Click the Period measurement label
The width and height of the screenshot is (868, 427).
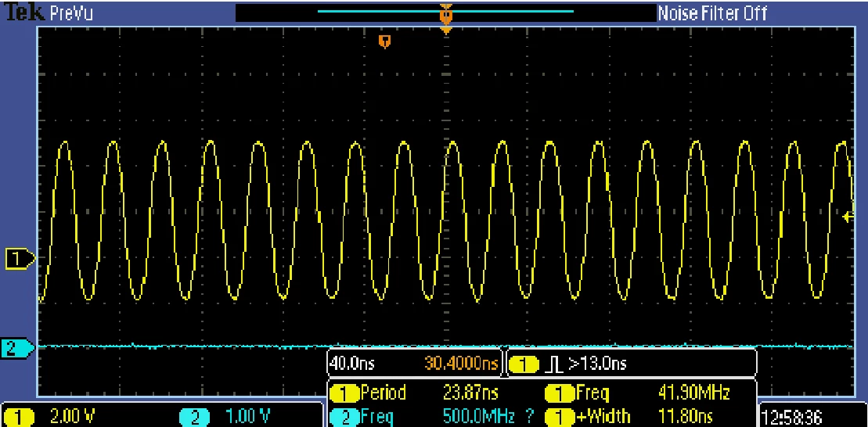coord(383,393)
